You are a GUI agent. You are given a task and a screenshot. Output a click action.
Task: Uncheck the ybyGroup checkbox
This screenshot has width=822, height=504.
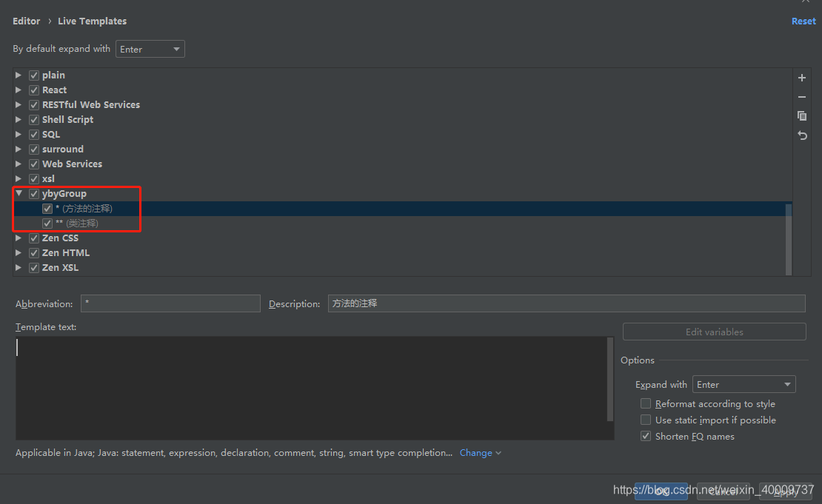point(34,194)
